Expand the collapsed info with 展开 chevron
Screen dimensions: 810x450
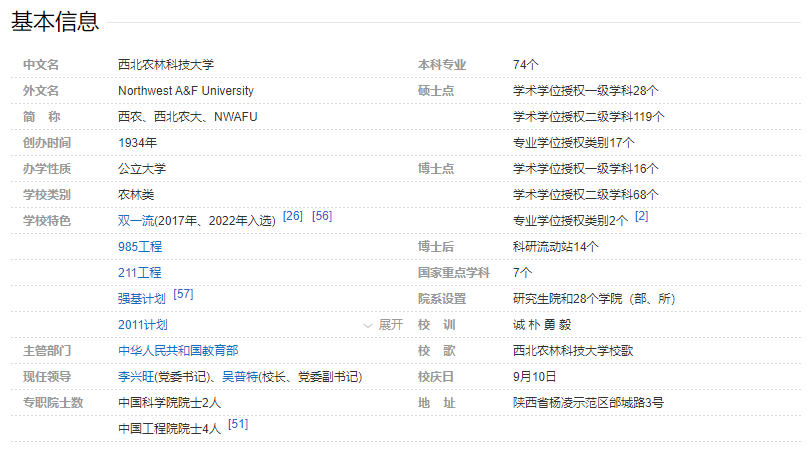click(x=384, y=325)
